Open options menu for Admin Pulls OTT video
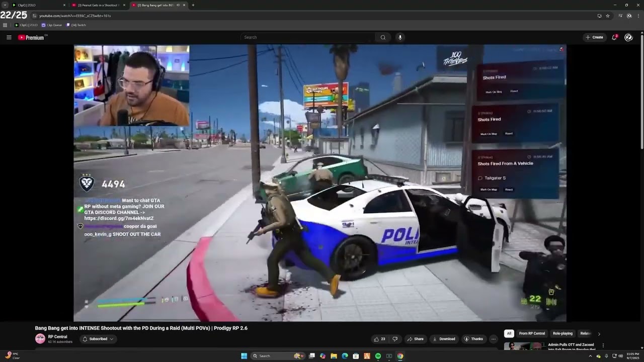 [603, 345]
